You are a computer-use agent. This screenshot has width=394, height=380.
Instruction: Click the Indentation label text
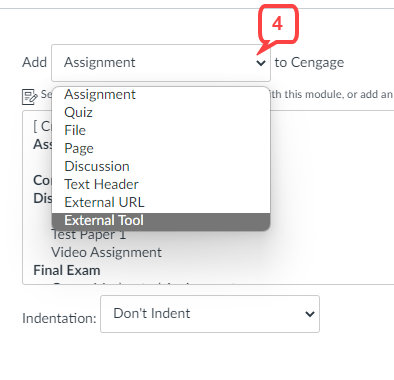[59, 318]
